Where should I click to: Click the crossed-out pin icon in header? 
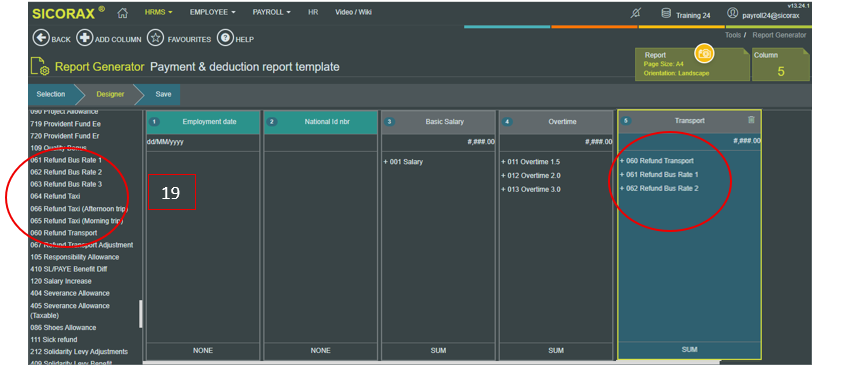coord(636,14)
